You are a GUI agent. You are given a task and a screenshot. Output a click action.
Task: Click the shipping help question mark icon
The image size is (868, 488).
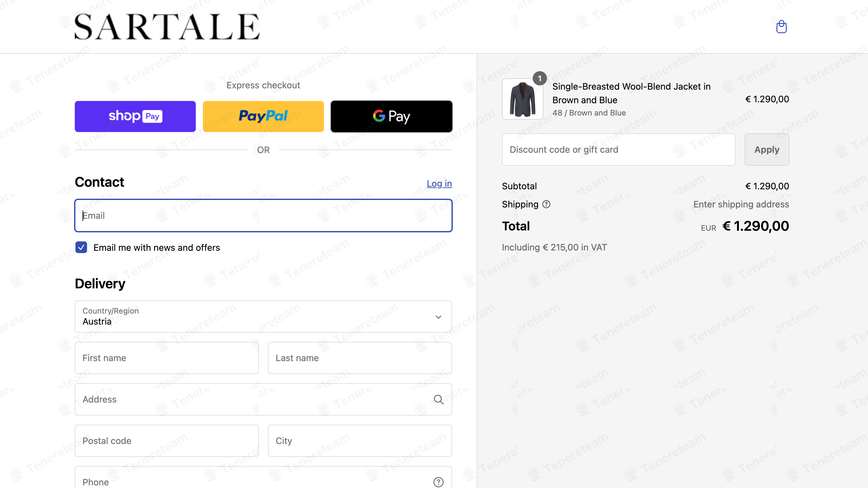click(546, 204)
